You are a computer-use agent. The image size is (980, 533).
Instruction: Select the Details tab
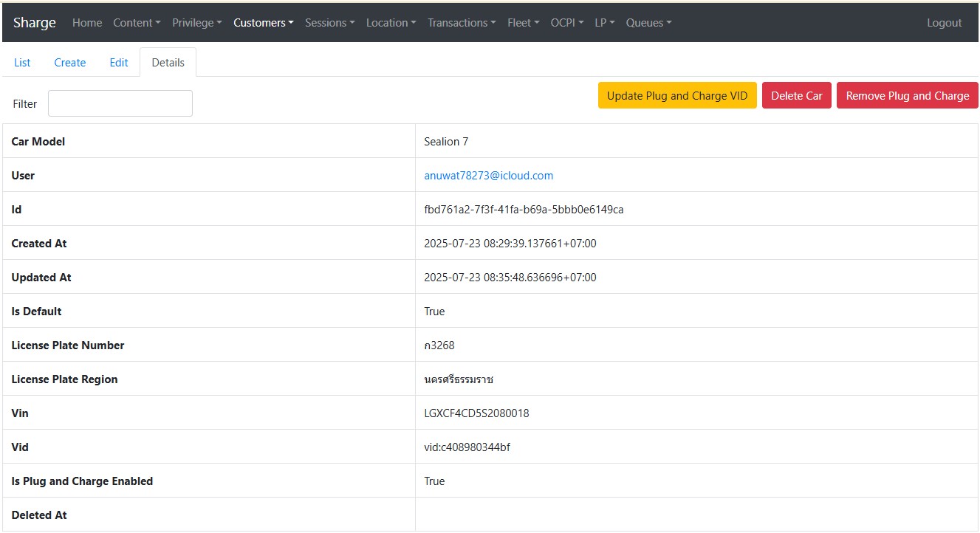coord(168,63)
